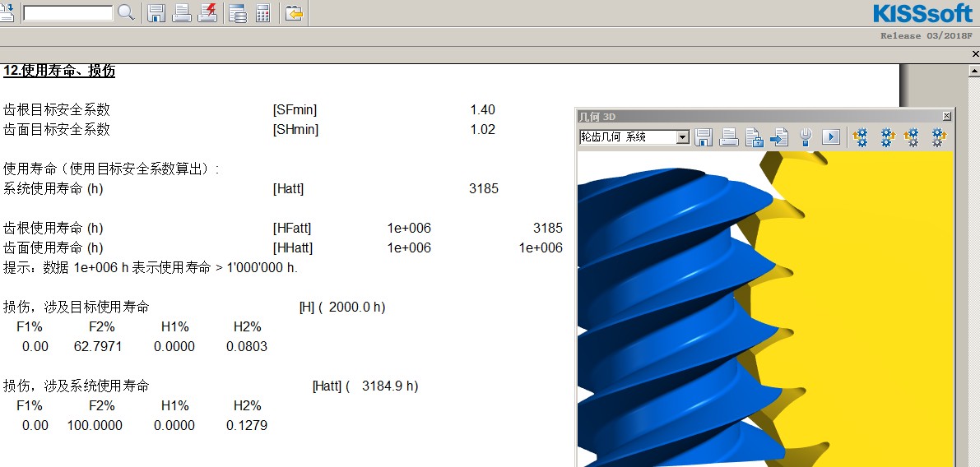Viewport: 980px width, 467px height.
Task: Click the note starting with 提示：数据 1e+006 h
Action: tap(151, 268)
